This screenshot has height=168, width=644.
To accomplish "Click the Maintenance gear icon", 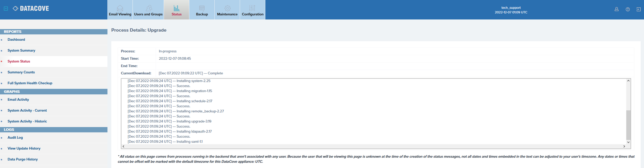I will coord(227,8).
